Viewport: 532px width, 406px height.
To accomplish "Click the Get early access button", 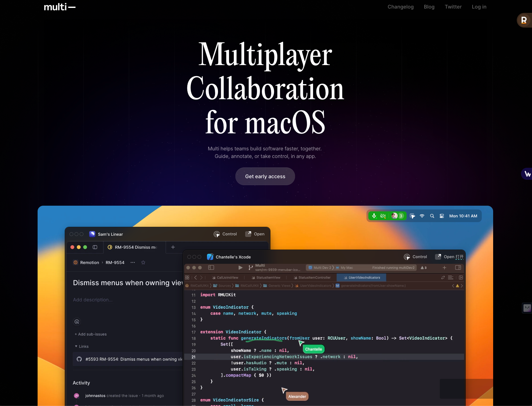I will tap(265, 176).
